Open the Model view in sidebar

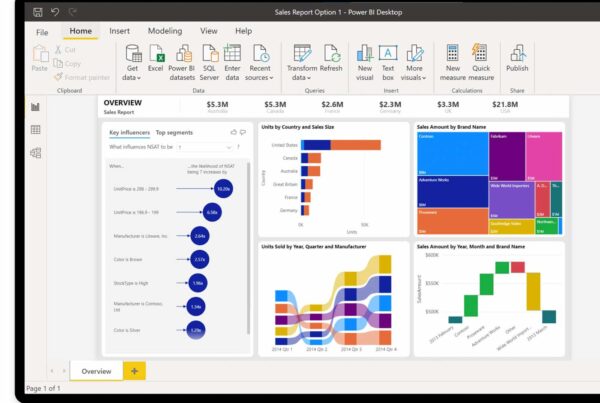(x=36, y=152)
